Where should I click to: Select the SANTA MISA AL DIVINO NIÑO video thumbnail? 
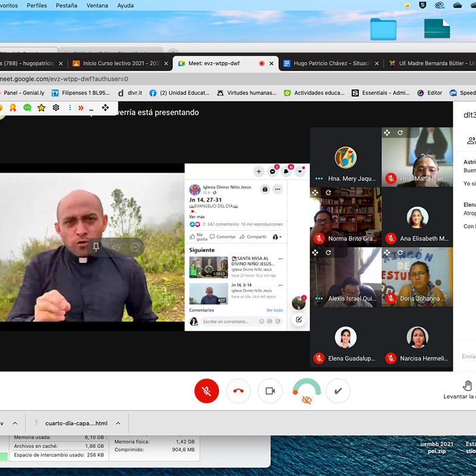point(208,267)
